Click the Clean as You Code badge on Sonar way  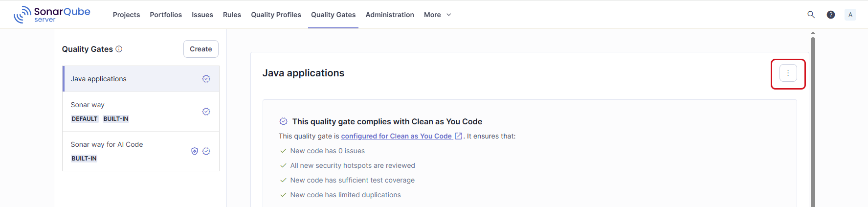pyautogui.click(x=206, y=112)
